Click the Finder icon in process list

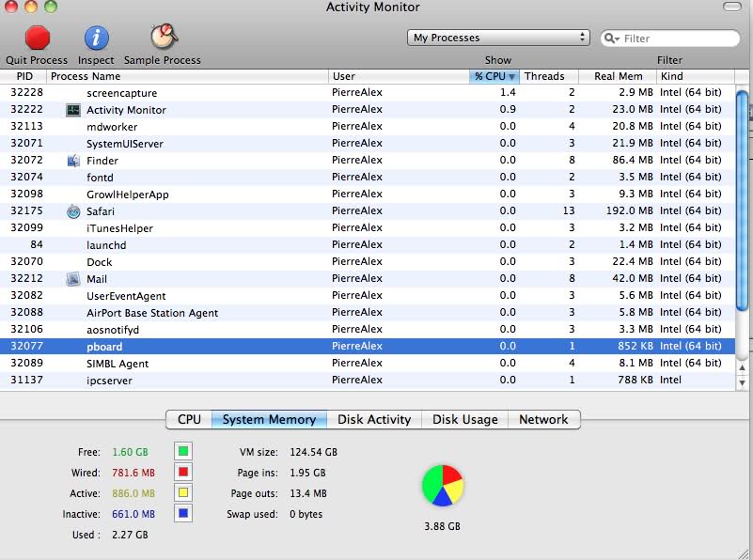click(x=73, y=161)
